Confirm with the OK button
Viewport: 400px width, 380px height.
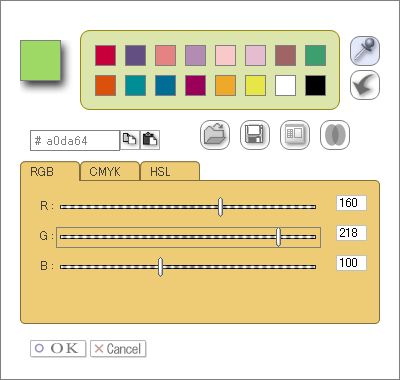tap(58, 349)
